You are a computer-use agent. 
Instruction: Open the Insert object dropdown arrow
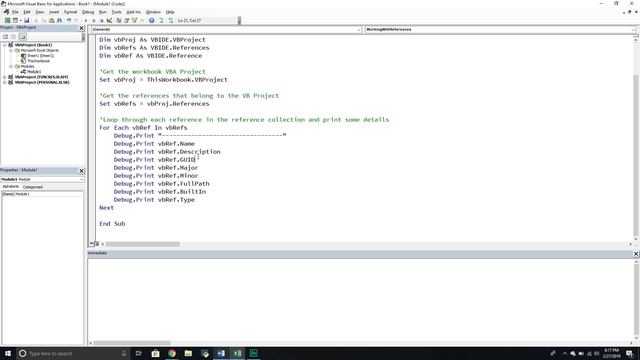(x=20, y=20)
